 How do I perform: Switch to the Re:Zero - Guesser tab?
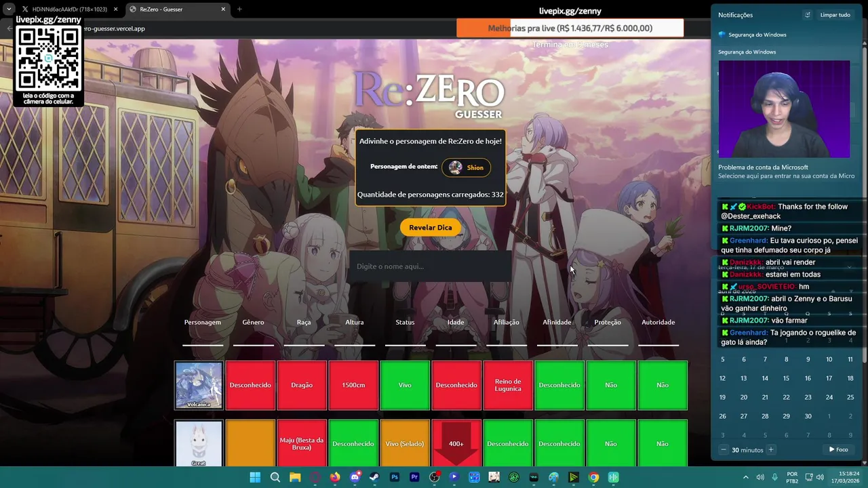coord(176,9)
